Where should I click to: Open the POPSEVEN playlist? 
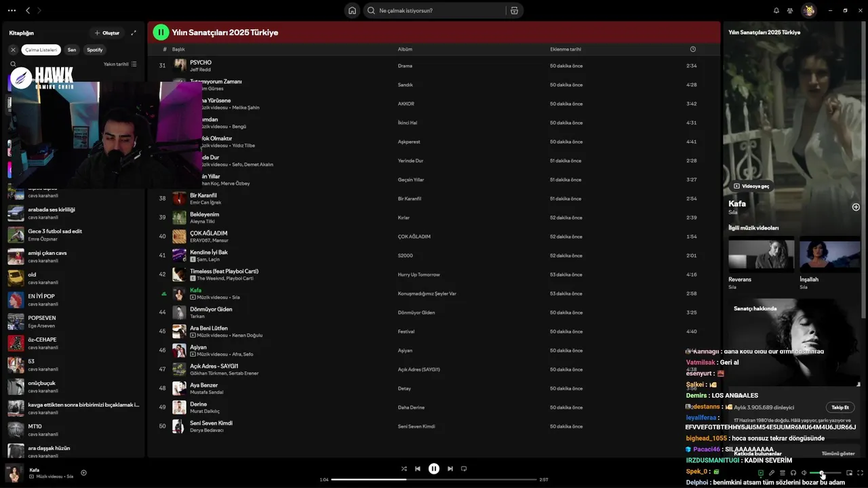click(x=73, y=322)
